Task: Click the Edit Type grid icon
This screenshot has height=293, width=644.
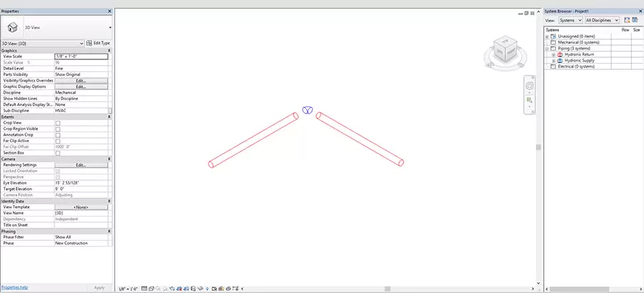Action: coord(89,43)
